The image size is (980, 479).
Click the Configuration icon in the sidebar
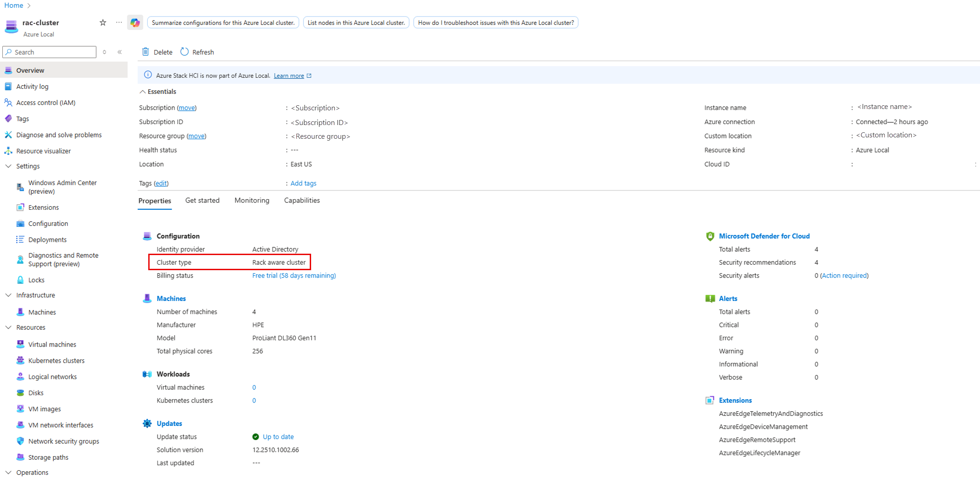20,223
